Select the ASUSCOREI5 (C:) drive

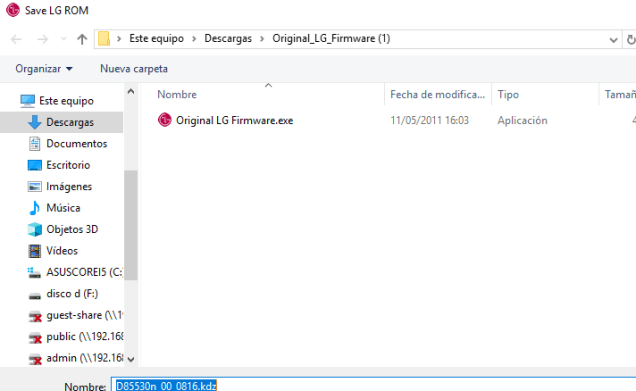click(x=84, y=272)
